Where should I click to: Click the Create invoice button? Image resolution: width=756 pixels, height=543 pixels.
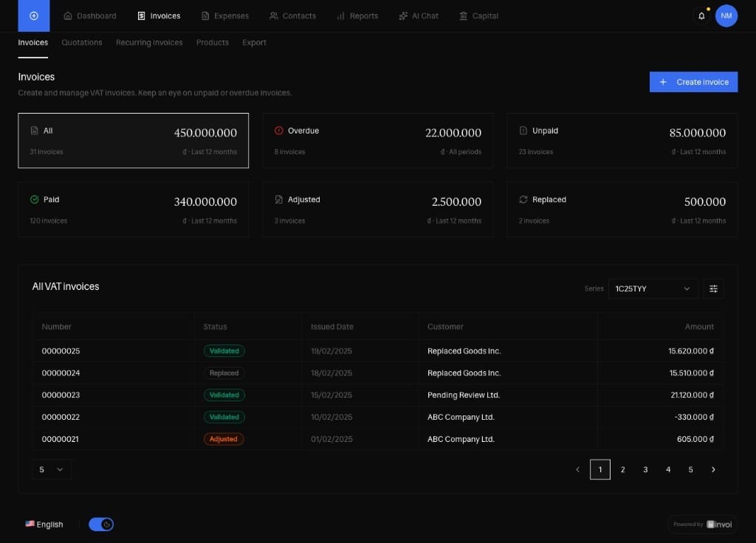[x=693, y=82]
